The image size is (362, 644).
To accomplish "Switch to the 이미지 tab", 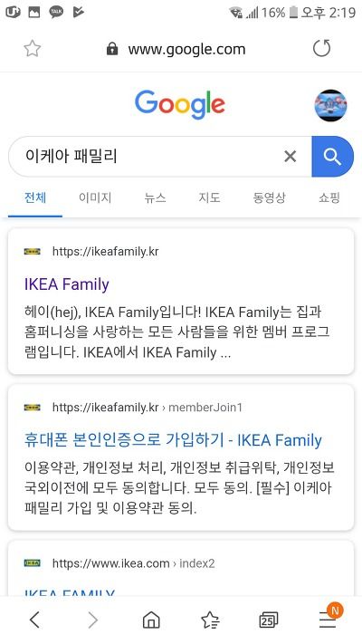I will [95, 198].
